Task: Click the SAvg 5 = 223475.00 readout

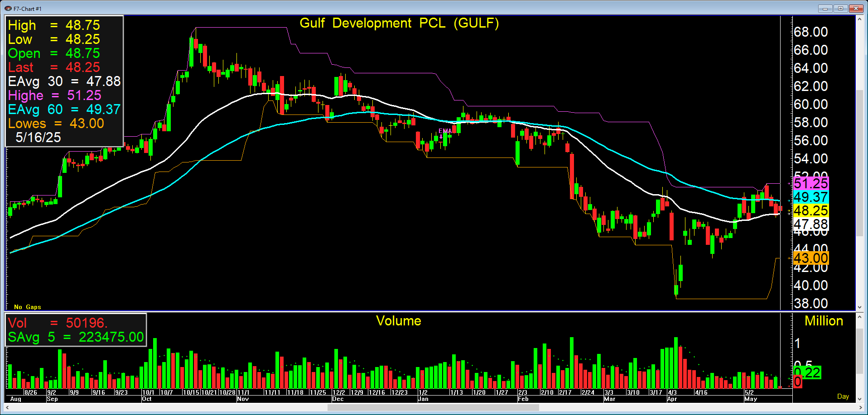Action: [76, 337]
